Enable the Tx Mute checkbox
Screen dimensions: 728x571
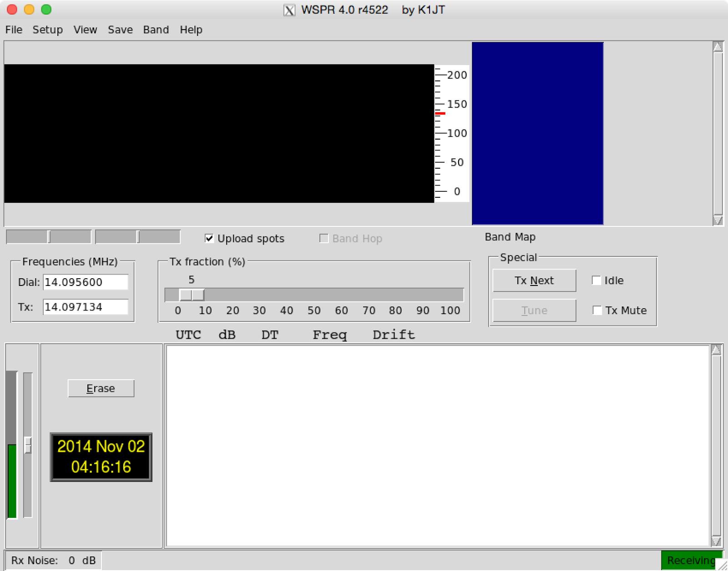pos(597,310)
